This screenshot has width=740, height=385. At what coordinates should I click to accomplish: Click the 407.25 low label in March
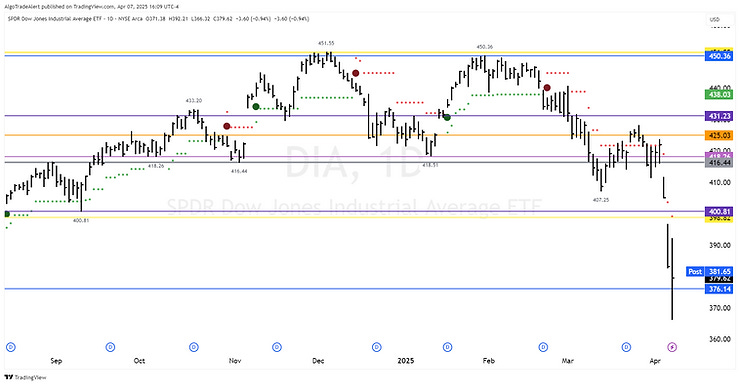pyautogui.click(x=601, y=200)
